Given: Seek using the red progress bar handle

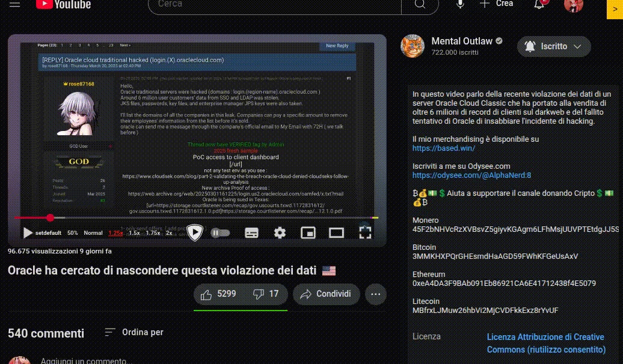Looking at the screenshot, I should click(50, 217).
